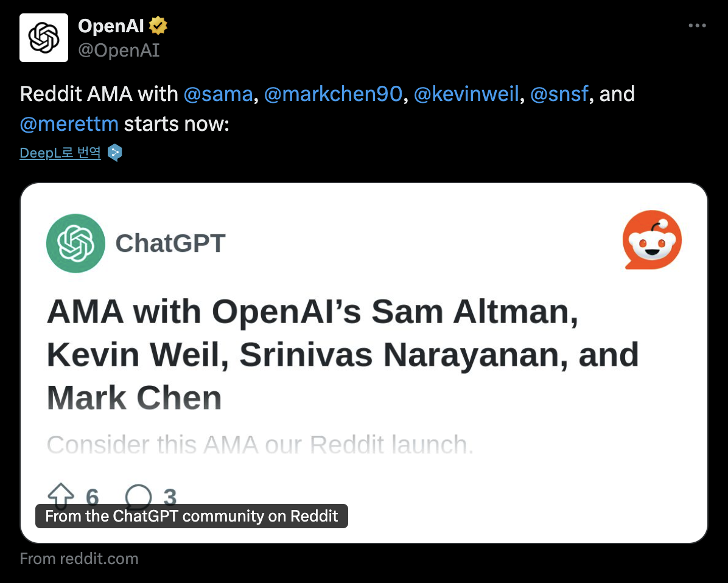
Task: Open the three-dot more options menu
Action: click(x=697, y=26)
